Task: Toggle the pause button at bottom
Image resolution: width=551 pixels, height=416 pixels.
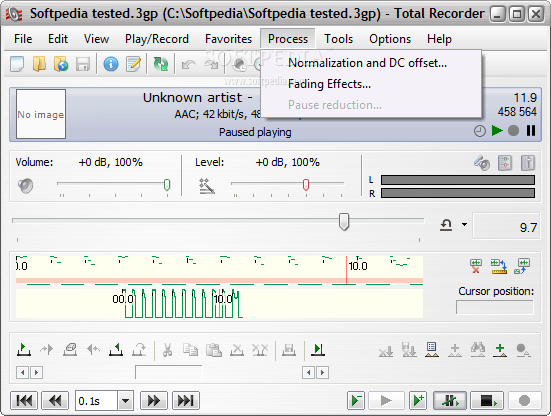Action: pos(450,401)
